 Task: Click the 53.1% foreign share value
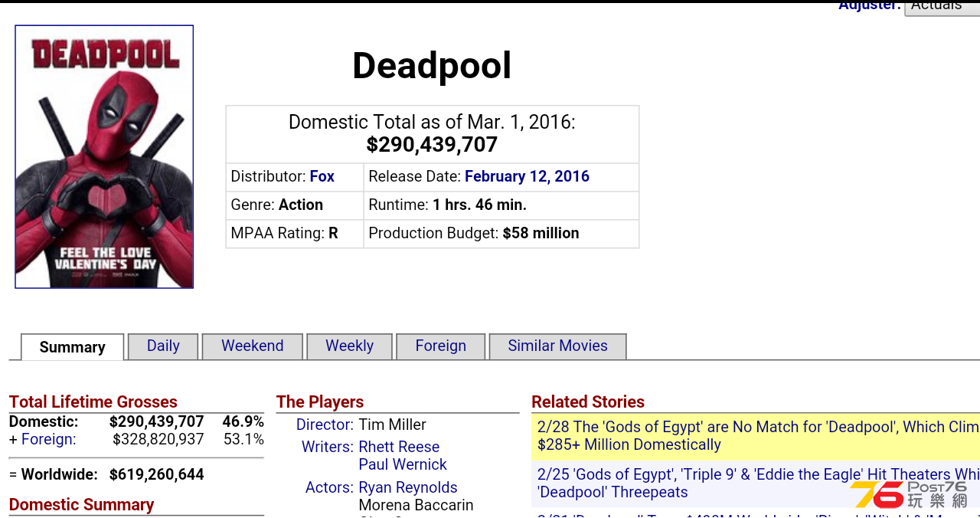pyautogui.click(x=243, y=440)
